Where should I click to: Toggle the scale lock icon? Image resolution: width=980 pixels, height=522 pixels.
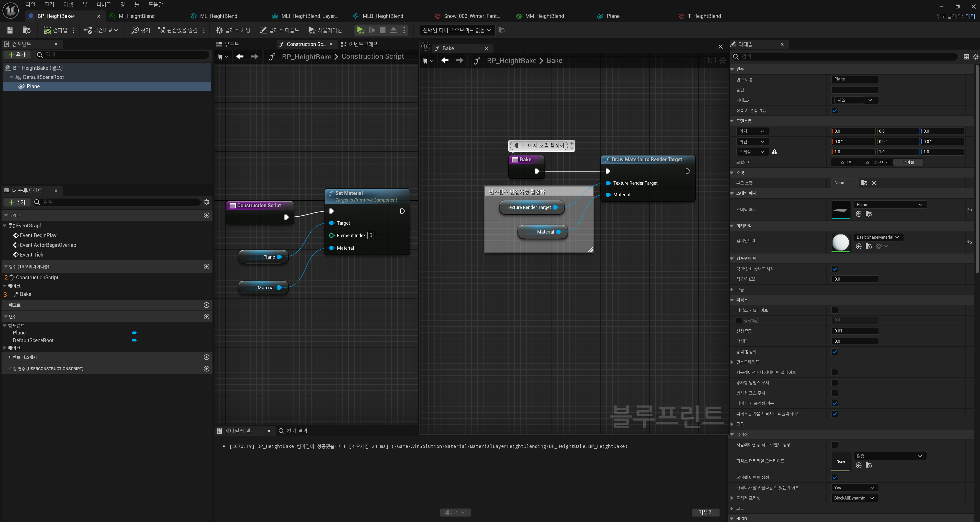[774, 152]
